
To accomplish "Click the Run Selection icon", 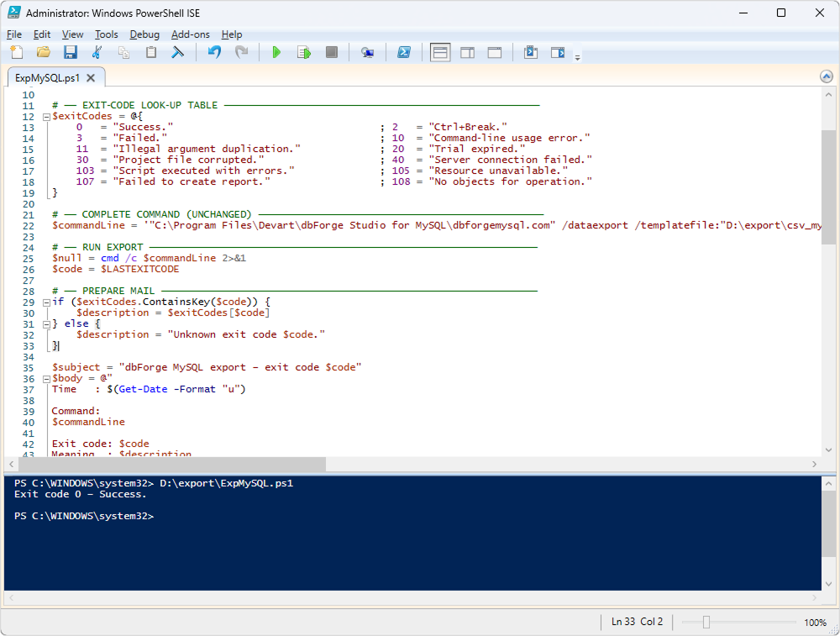I will pyautogui.click(x=303, y=52).
